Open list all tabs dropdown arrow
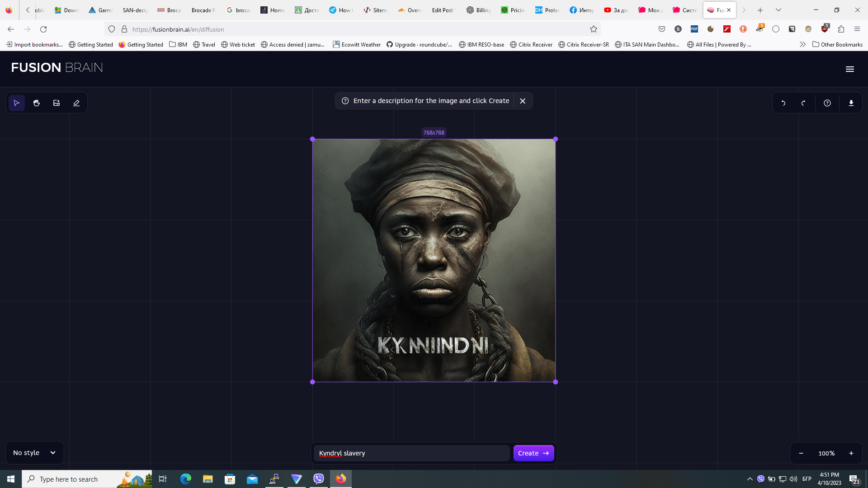The width and height of the screenshot is (868, 488). 778,10
